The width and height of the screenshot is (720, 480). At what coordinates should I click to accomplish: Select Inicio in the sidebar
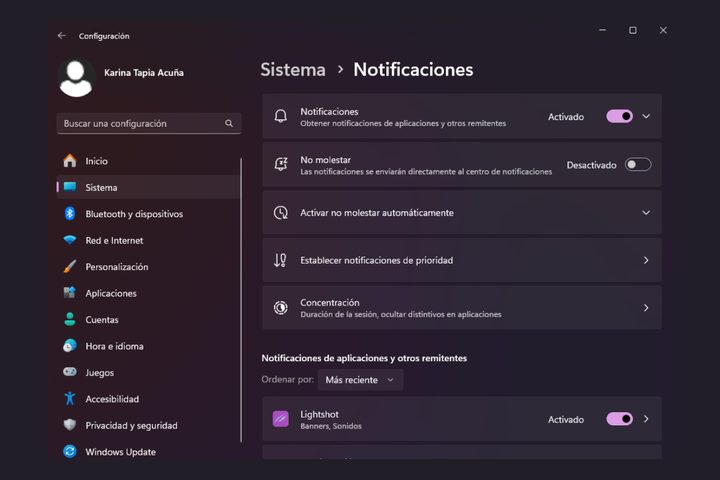[x=96, y=161]
